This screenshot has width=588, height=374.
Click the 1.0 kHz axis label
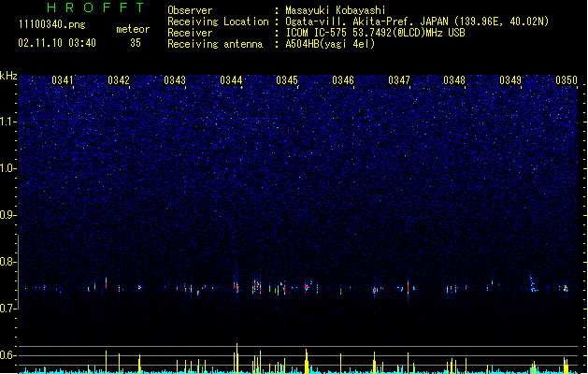(x=8, y=168)
